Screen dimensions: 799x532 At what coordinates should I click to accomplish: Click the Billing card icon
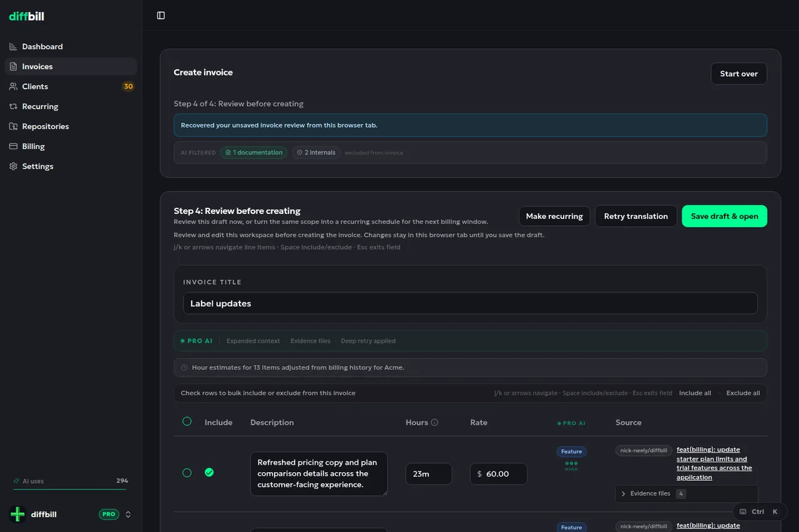pyautogui.click(x=13, y=147)
